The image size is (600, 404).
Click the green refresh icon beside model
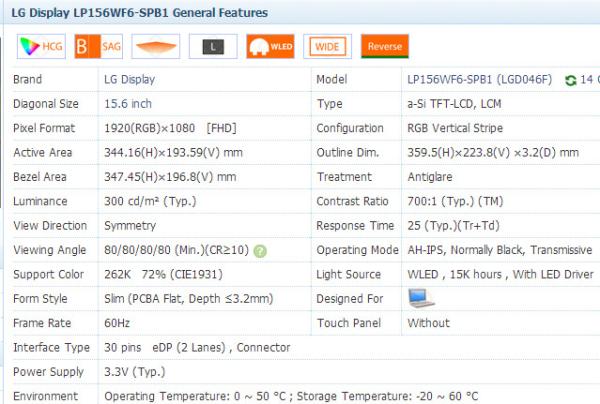click(x=571, y=80)
